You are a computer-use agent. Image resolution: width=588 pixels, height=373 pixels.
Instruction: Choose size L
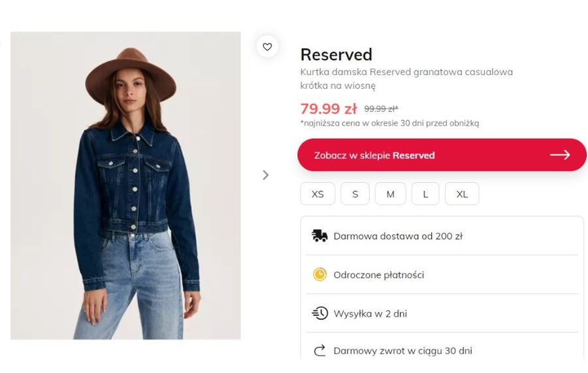(x=425, y=194)
